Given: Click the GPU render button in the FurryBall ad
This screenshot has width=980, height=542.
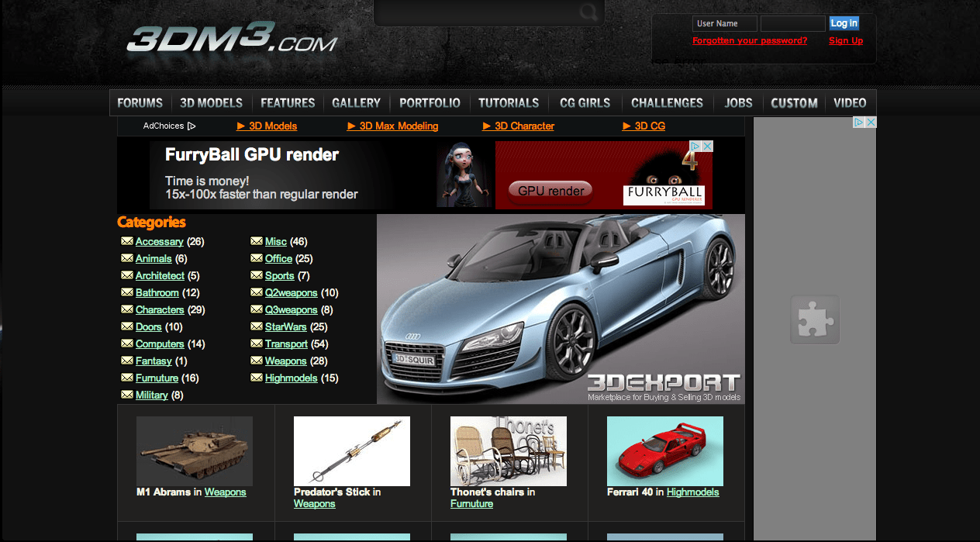Looking at the screenshot, I should pos(551,191).
